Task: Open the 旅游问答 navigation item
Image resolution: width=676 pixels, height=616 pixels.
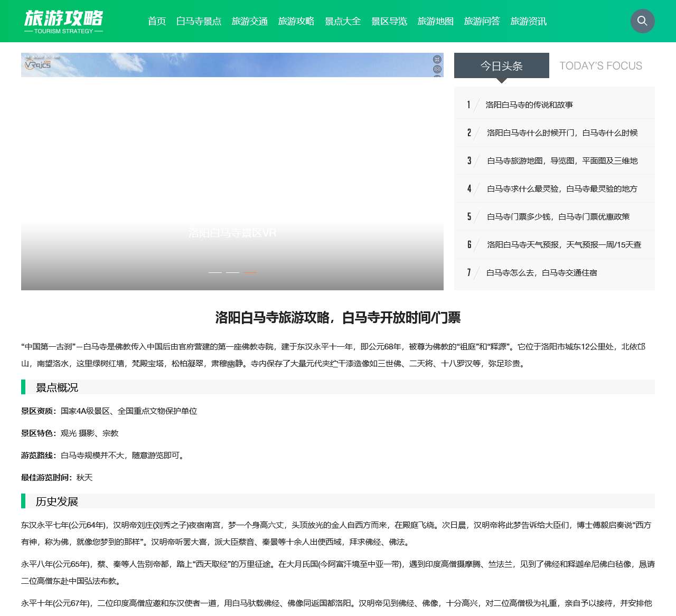Action: (481, 21)
